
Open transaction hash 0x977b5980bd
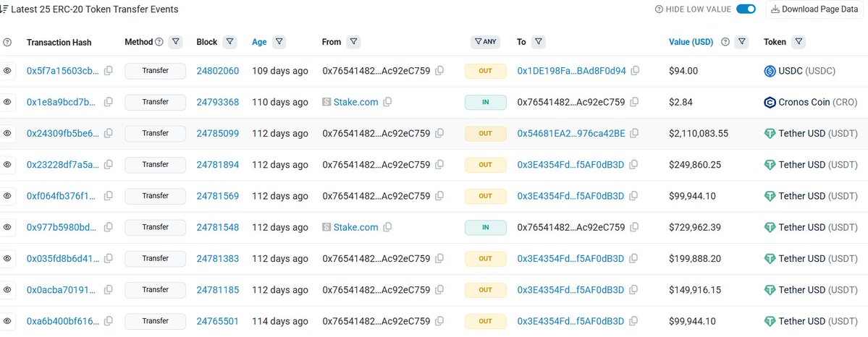pyautogui.click(x=63, y=227)
